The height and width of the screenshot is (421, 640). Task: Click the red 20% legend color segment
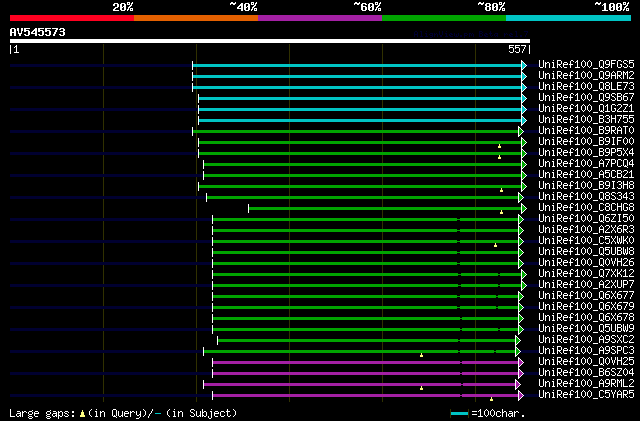coord(72,18)
